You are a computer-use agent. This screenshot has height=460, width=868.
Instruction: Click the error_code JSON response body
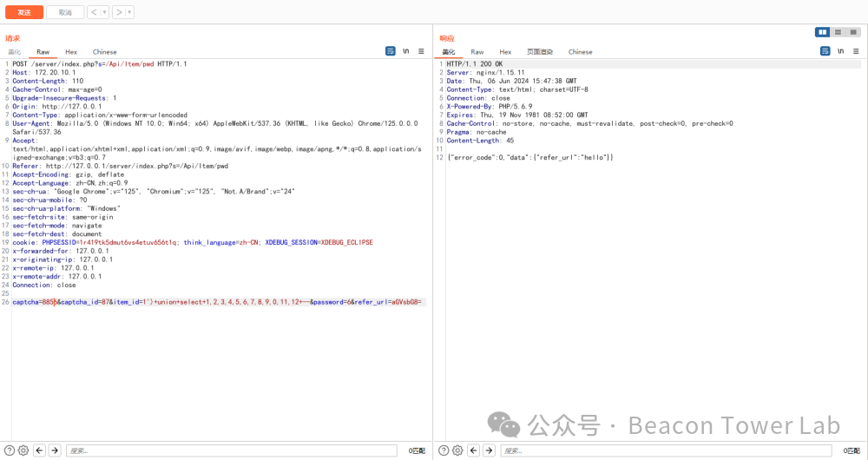tap(529, 158)
